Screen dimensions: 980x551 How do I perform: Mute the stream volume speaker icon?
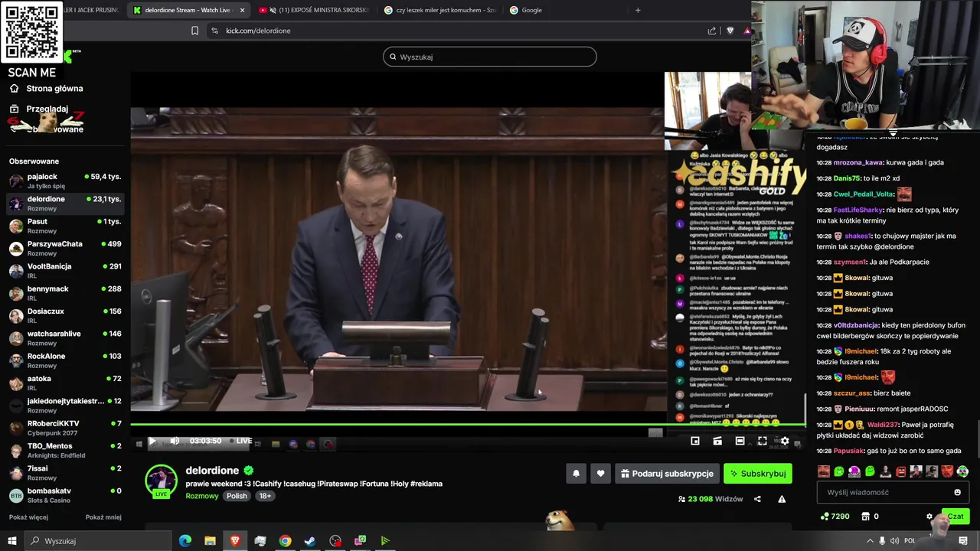pos(175,441)
